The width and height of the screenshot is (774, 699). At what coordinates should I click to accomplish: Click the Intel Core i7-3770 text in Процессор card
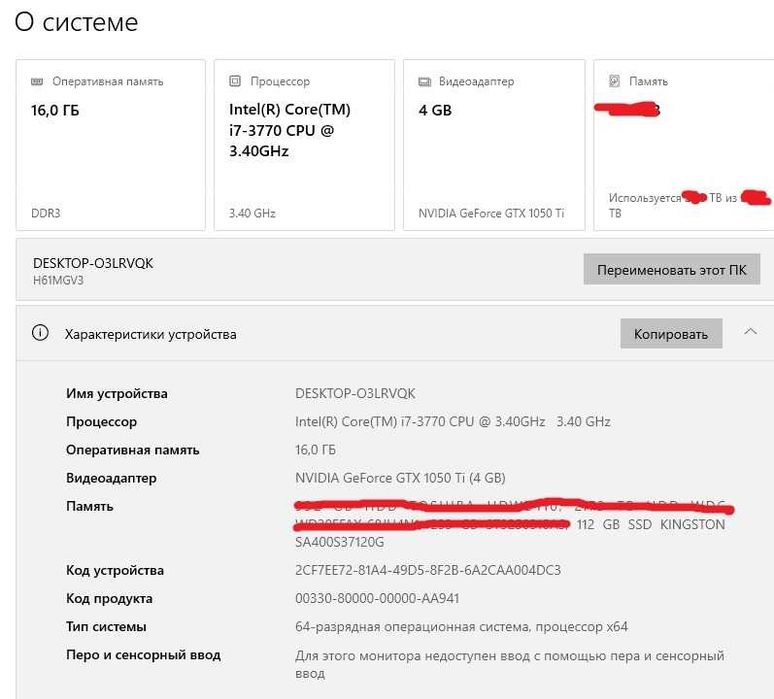click(290, 130)
